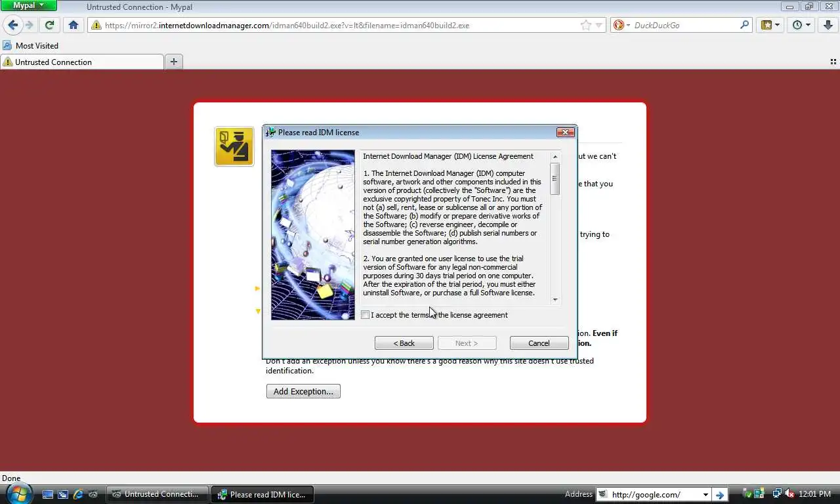Go back with the browser back arrow
Viewport: 840px width, 504px height.
(x=13, y=25)
